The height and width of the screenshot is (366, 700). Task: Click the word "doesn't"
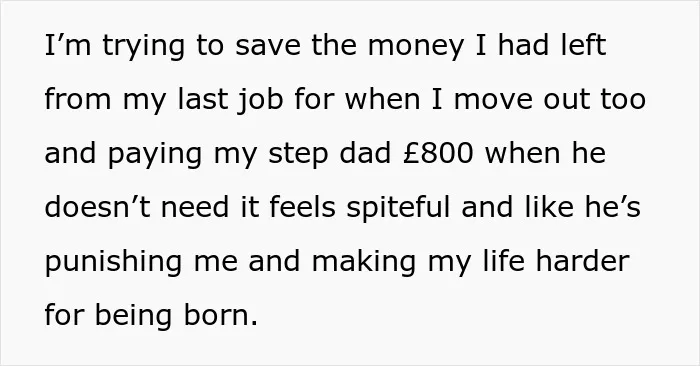tap(97, 207)
